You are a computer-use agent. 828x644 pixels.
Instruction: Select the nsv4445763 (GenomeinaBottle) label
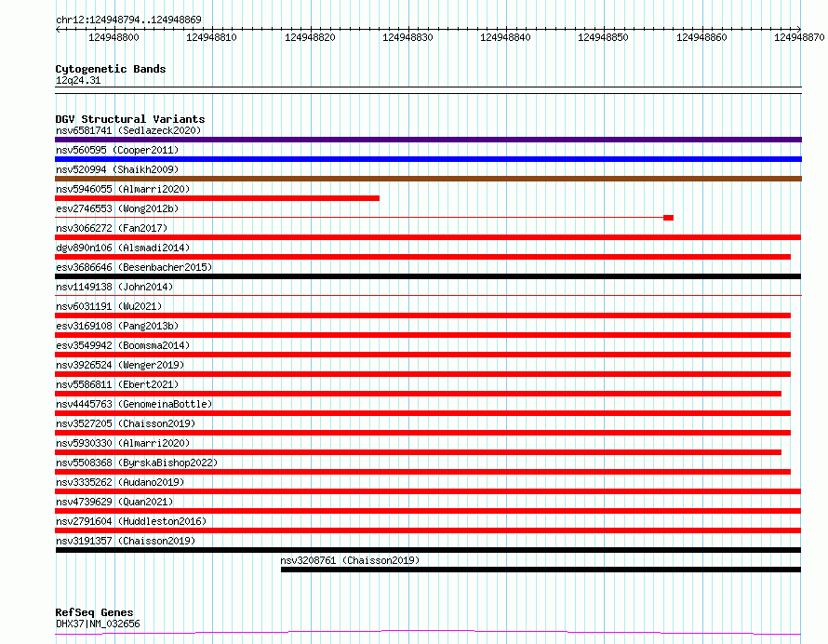point(134,404)
